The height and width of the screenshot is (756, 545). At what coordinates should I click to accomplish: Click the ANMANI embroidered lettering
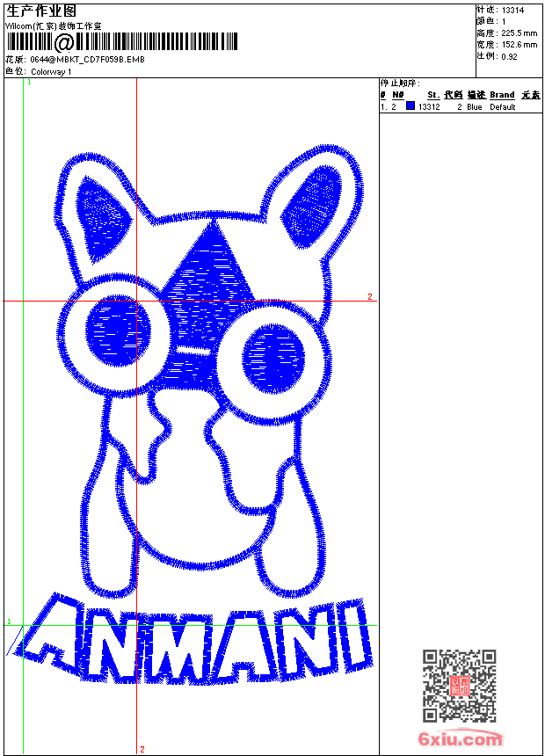(x=193, y=639)
